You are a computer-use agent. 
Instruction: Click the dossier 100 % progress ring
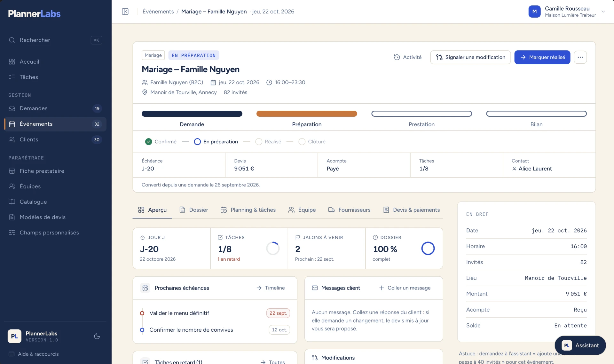click(x=428, y=249)
